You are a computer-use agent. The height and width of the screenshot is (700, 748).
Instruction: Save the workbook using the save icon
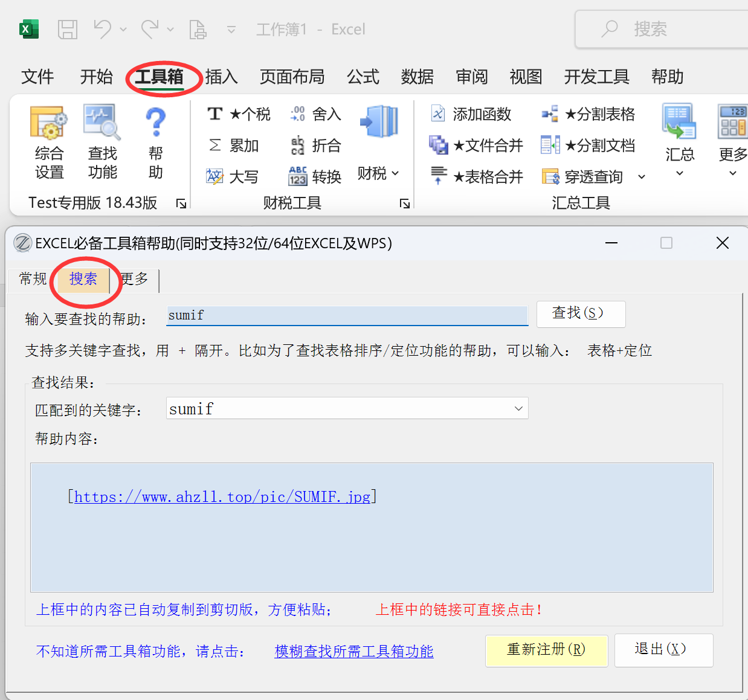pyautogui.click(x=68, y=29)
